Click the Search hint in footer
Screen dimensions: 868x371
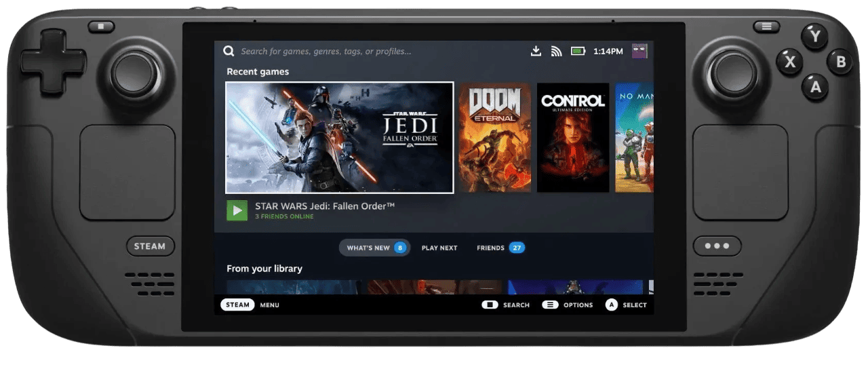(506, 305)
